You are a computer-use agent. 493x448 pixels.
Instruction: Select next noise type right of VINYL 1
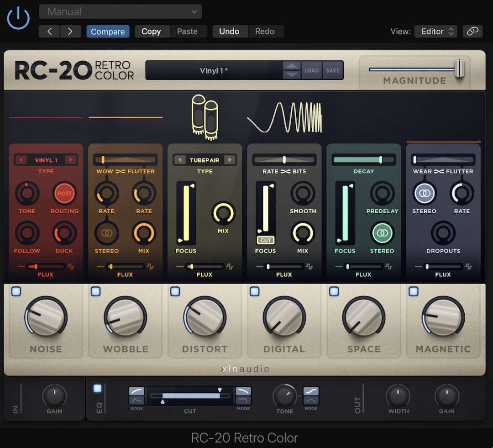(x=71, y=160)
